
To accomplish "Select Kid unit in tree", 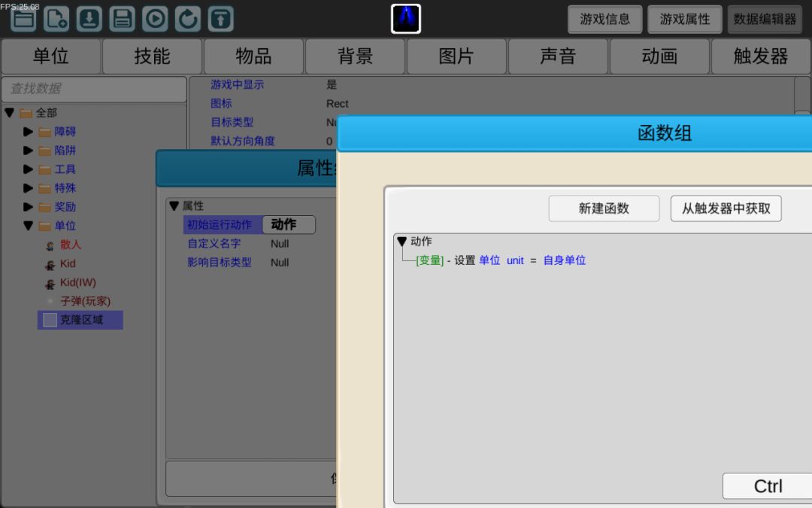I will coord(68,263).
